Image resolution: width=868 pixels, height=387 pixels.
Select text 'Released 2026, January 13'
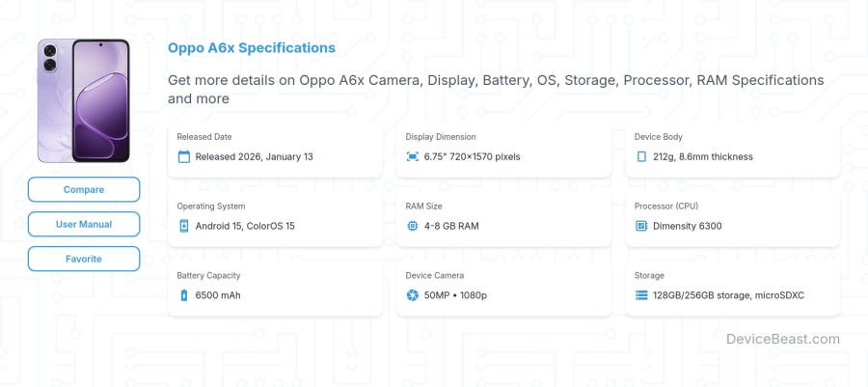click(x=254, y=156)
